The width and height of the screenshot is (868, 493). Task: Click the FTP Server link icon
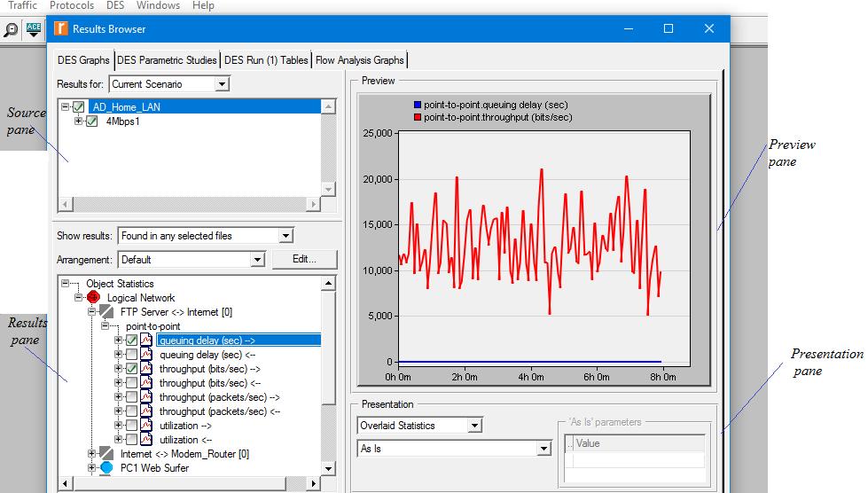pos(106,312)
